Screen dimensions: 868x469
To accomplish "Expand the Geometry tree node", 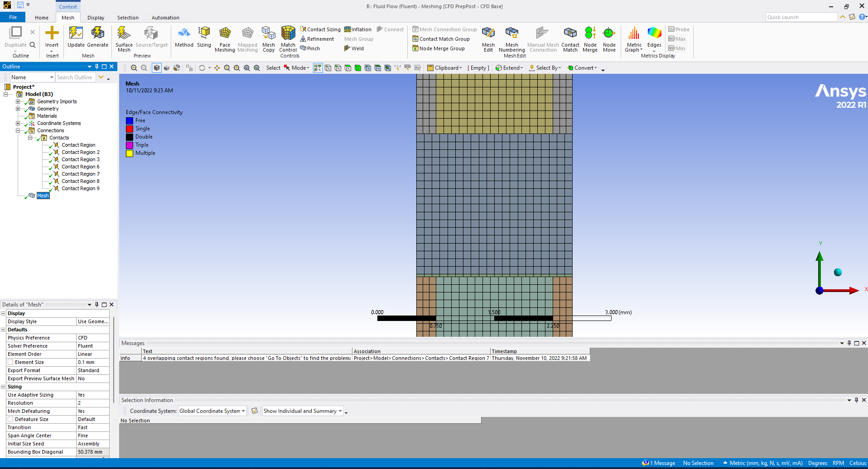I will coord(18,109).
